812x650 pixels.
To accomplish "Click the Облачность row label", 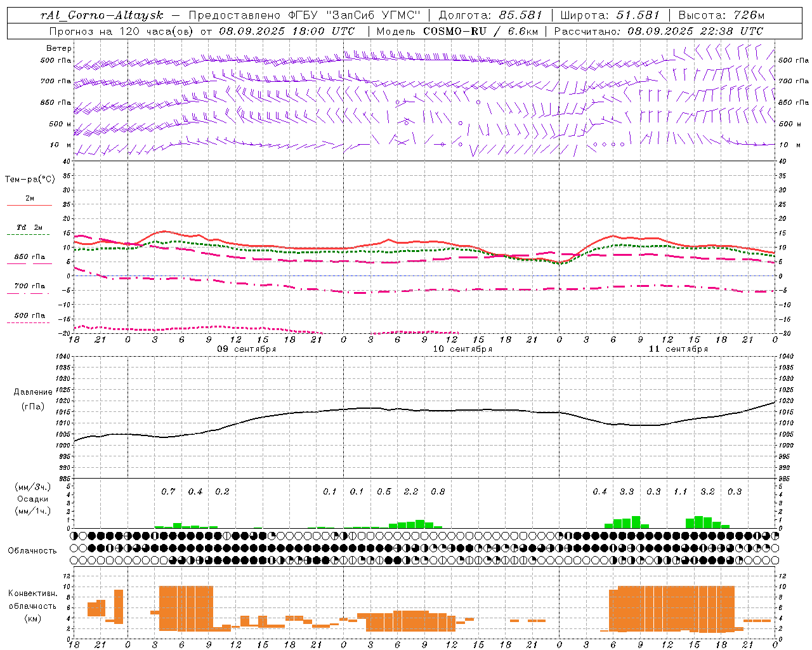I will click(32, 551).
